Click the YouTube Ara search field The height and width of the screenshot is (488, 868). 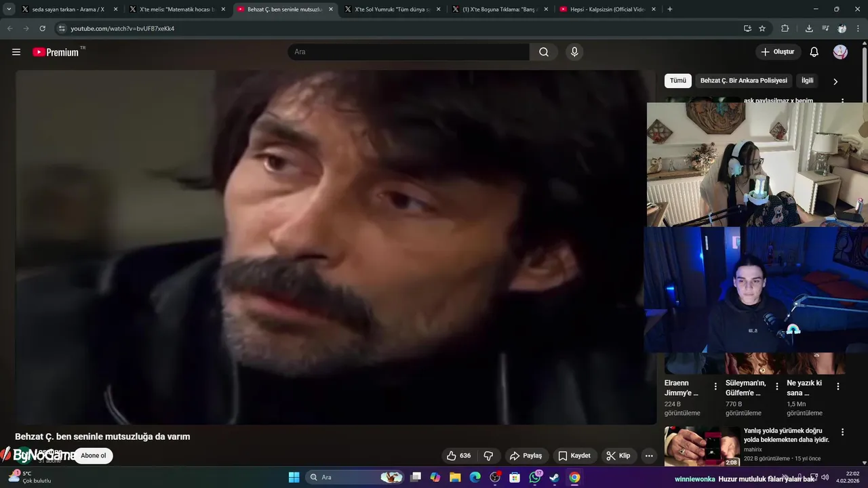[409, 52]
